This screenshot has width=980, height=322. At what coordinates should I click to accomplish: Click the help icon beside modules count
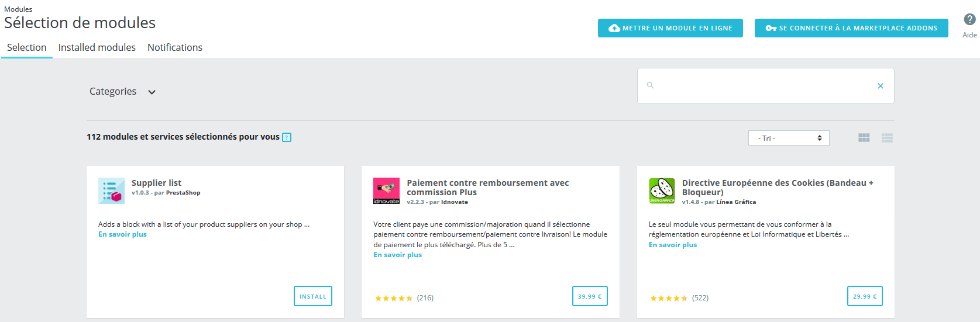[287, 137]
